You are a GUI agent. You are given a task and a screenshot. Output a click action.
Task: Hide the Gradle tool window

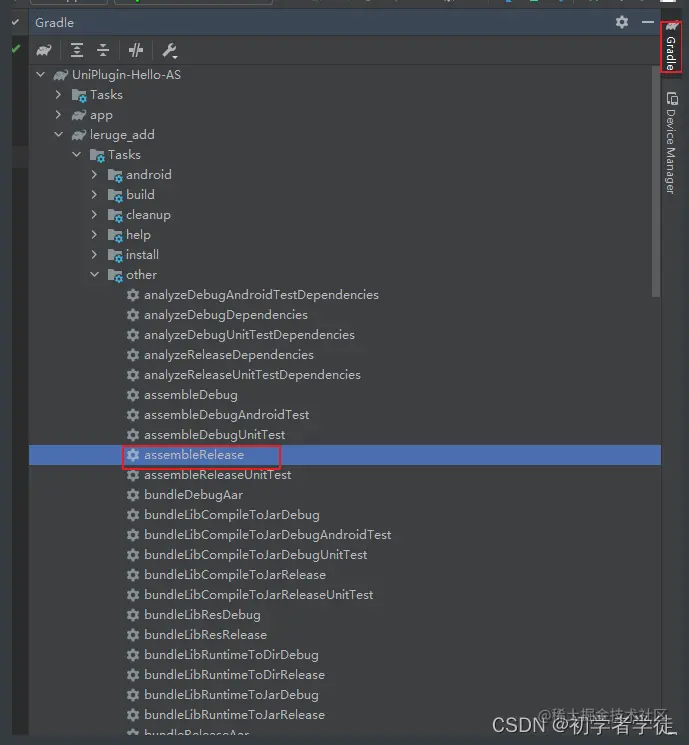coord(648,22)
